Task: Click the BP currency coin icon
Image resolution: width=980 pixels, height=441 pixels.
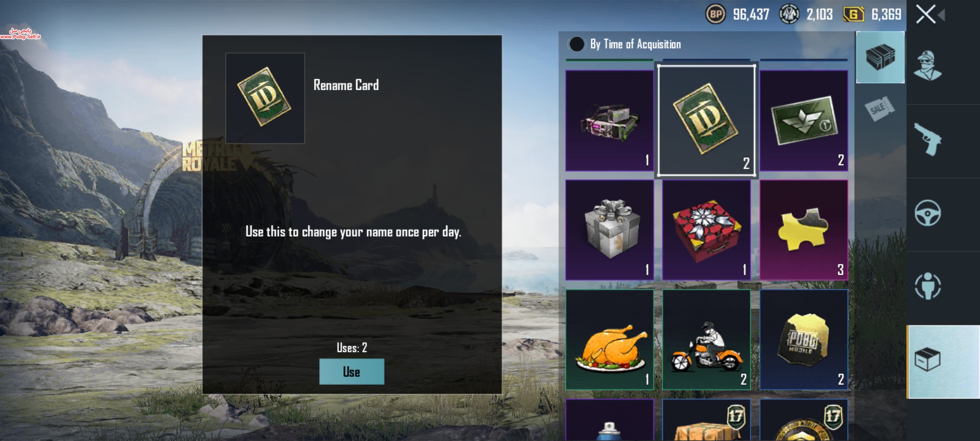Action: (715, 14)
